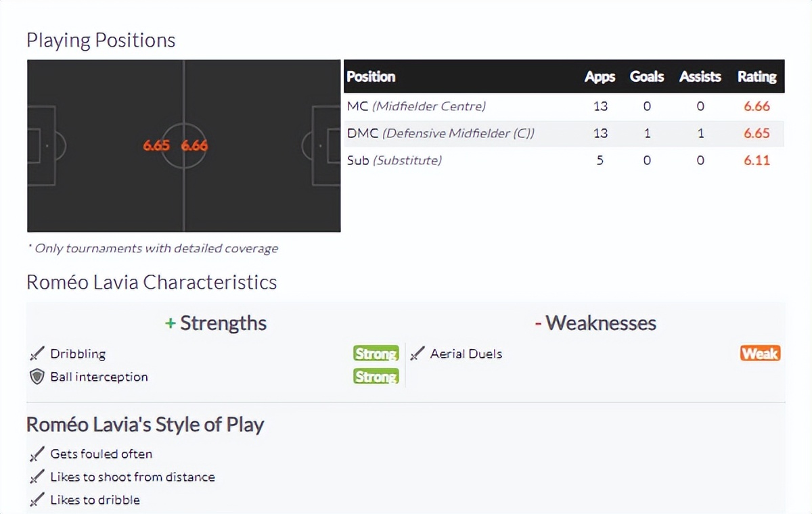Click the Strong badge for Dribbling
This screenshot has height=514, width=812.
[x=376, y=354]
